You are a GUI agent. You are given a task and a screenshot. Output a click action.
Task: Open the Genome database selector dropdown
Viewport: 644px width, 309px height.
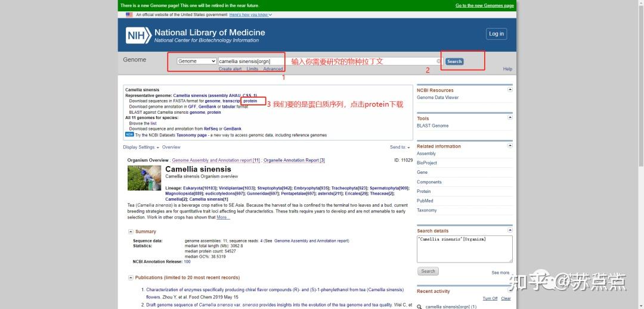tap(197, 61)
